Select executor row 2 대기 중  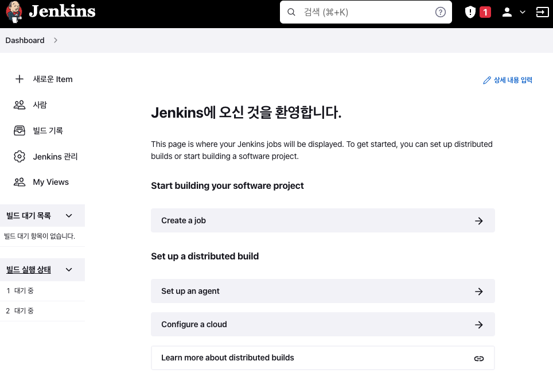[x=42, y=311]
